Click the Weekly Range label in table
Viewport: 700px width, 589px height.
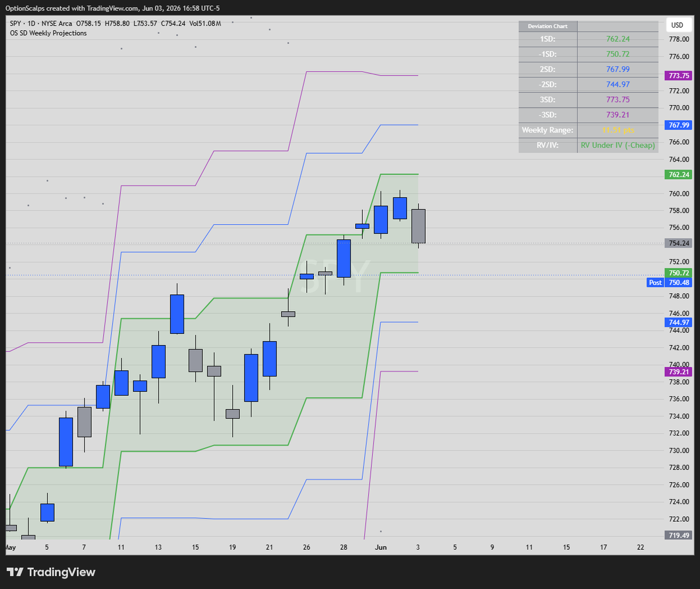[548, 130]
